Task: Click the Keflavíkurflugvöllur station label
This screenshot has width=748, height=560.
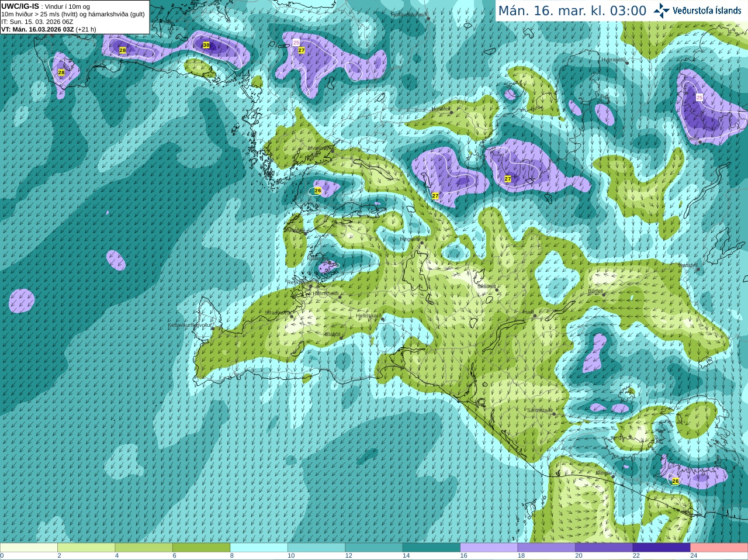Action: pos(190,325)
